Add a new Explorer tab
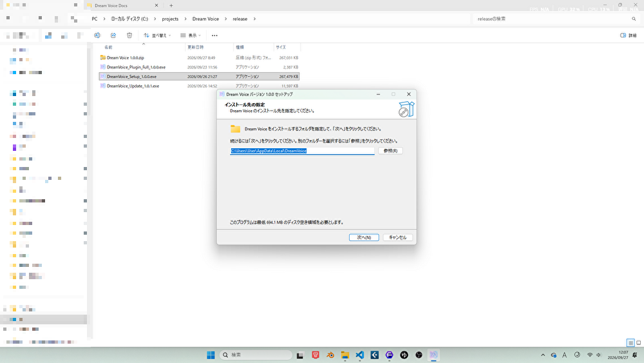The width and height of the screenshot is (644, 363). pyautogui.click(x=171, y=5)
